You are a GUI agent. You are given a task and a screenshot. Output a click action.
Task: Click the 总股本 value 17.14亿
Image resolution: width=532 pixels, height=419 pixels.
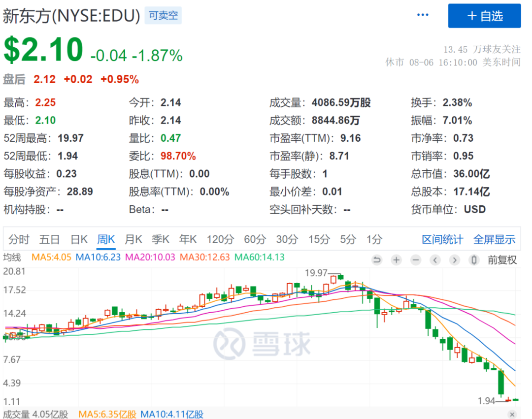tap(471, 192)
